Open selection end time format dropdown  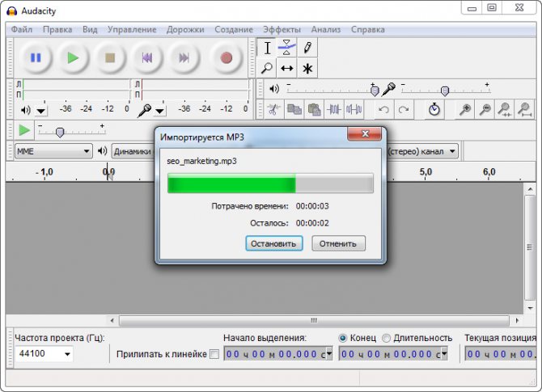pos(444,353)
